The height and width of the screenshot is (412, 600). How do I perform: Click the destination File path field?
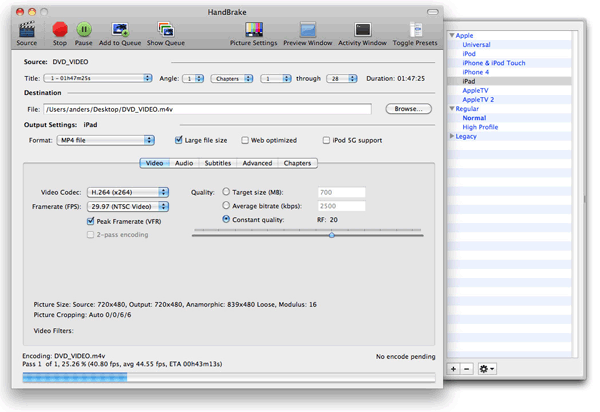207,109
